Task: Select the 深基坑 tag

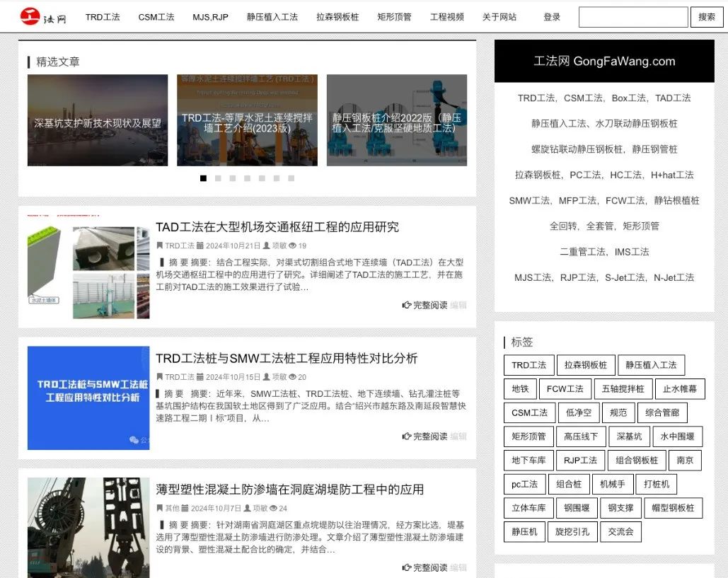Action: click(x=629, y=437)
